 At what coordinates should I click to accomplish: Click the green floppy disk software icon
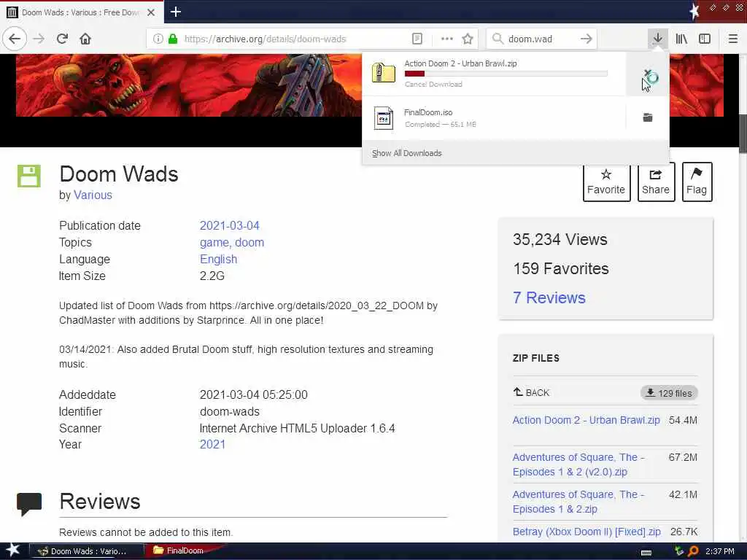coord(29,176)
